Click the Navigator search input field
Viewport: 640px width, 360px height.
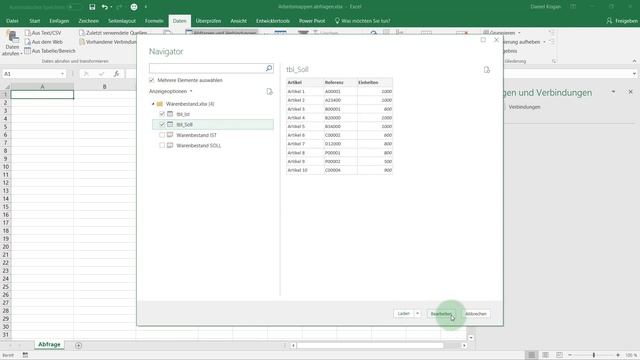coord(207,68)
